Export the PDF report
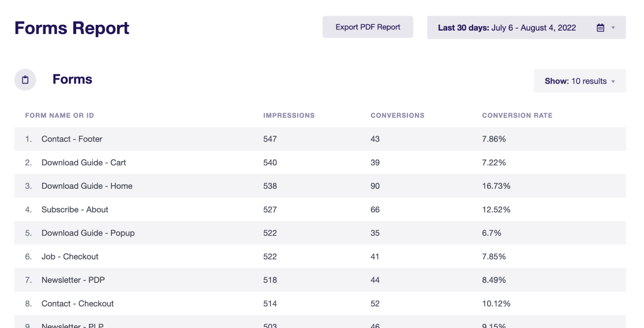 pyautogui.click(x=368, y=27)
